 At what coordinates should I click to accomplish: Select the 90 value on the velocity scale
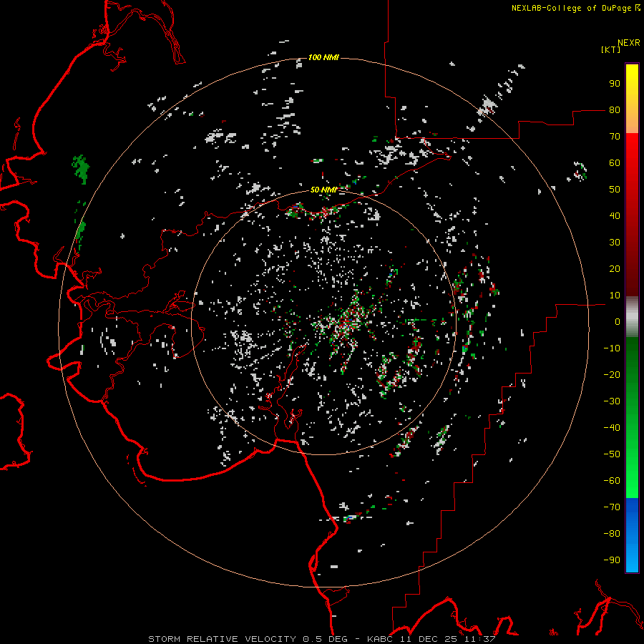point(615,84)
